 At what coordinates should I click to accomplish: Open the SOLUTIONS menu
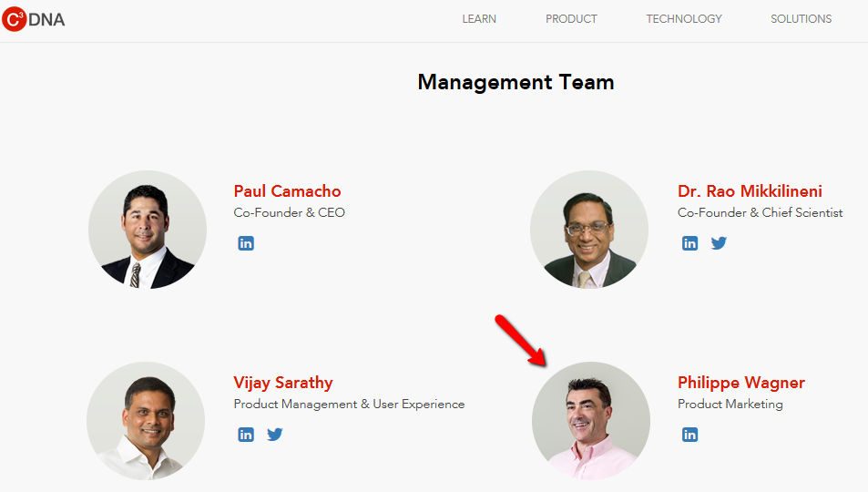[801, 19]
